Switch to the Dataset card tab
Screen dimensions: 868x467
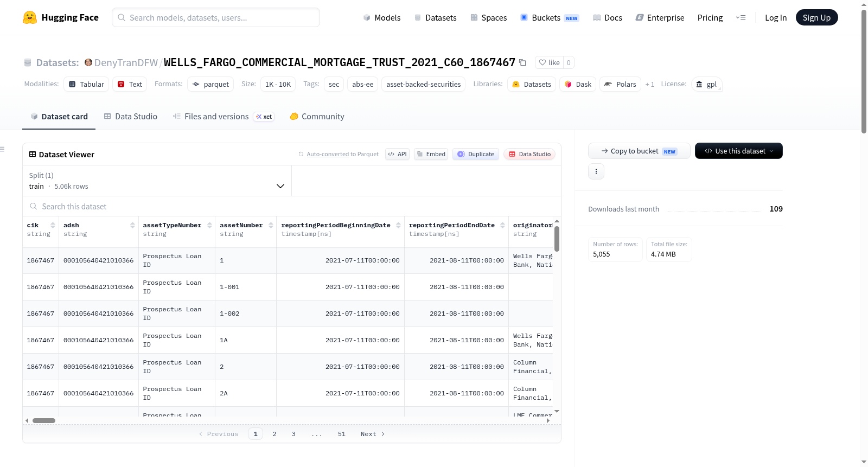(x=59, y=117)
